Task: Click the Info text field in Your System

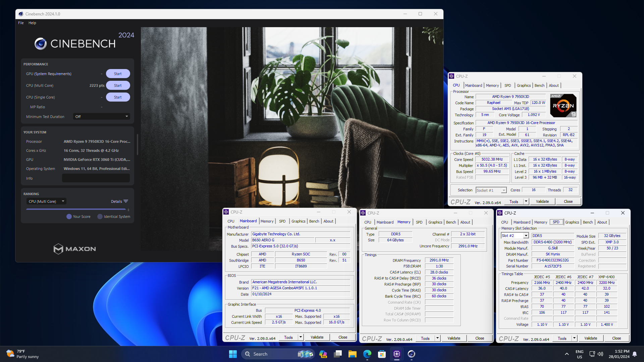Action: (96, 178)
